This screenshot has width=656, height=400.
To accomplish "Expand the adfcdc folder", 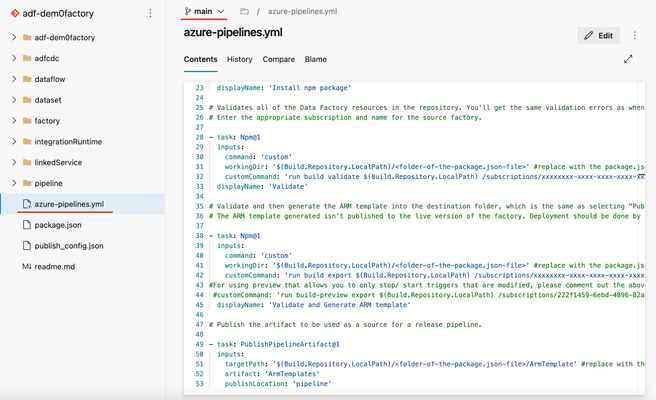I will tap(14, 58).
